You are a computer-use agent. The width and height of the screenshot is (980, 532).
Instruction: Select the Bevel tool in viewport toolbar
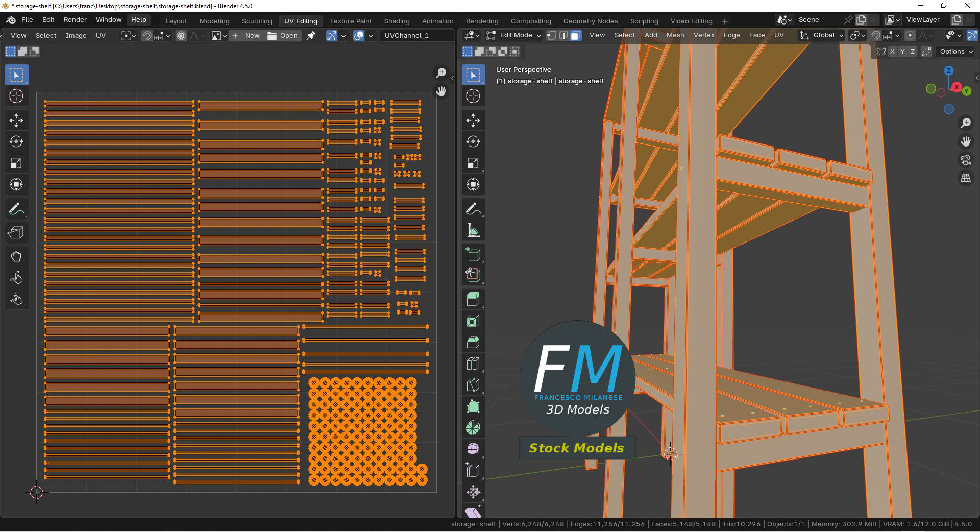473,342
